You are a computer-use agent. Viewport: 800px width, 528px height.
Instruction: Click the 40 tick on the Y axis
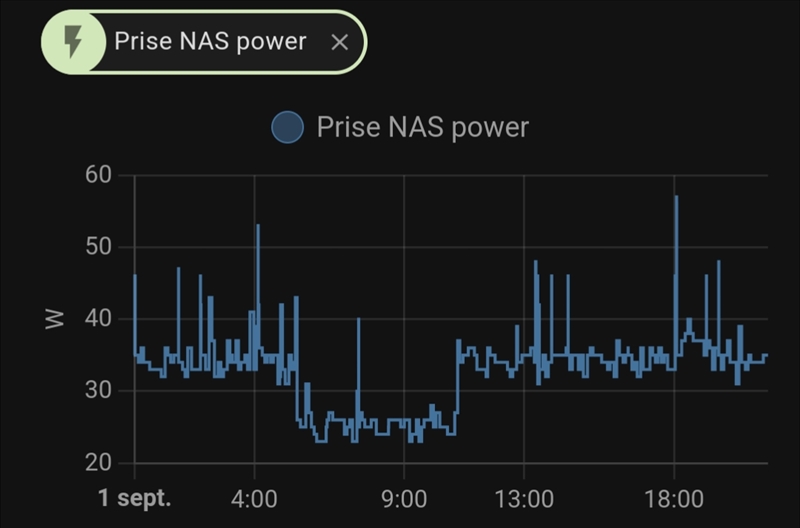click(98, 320)
